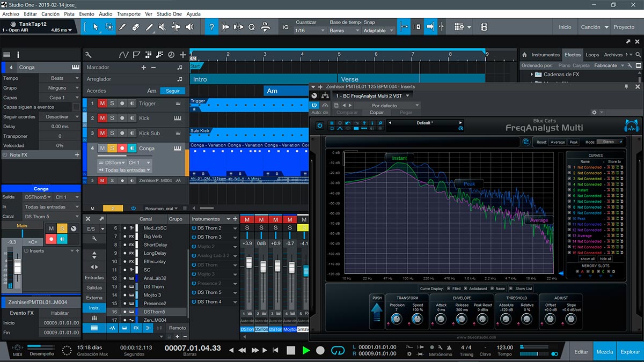Start playback with the green play button
This screenshot has width=644, height=362.
click(306, 350)
